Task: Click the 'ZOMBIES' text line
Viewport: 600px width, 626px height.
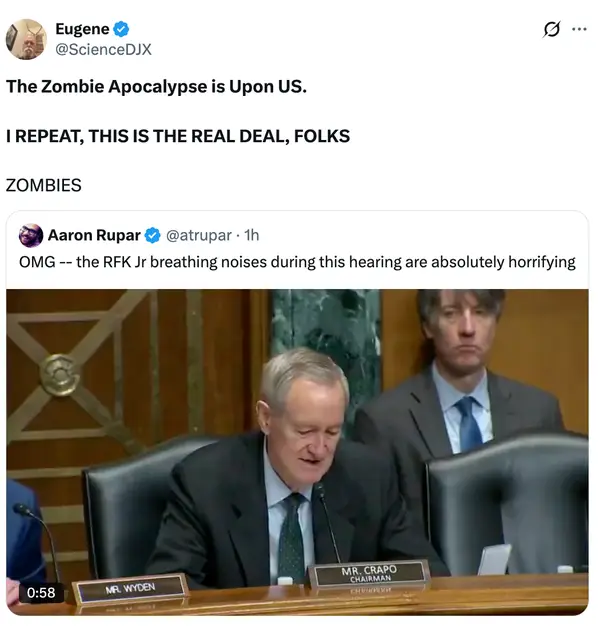Action: [x=44, y=185]
